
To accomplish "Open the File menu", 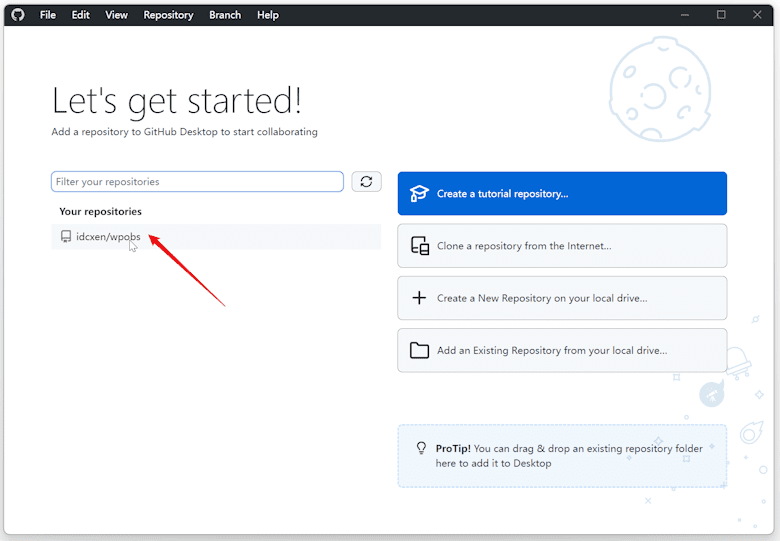I will pos(48,15).
